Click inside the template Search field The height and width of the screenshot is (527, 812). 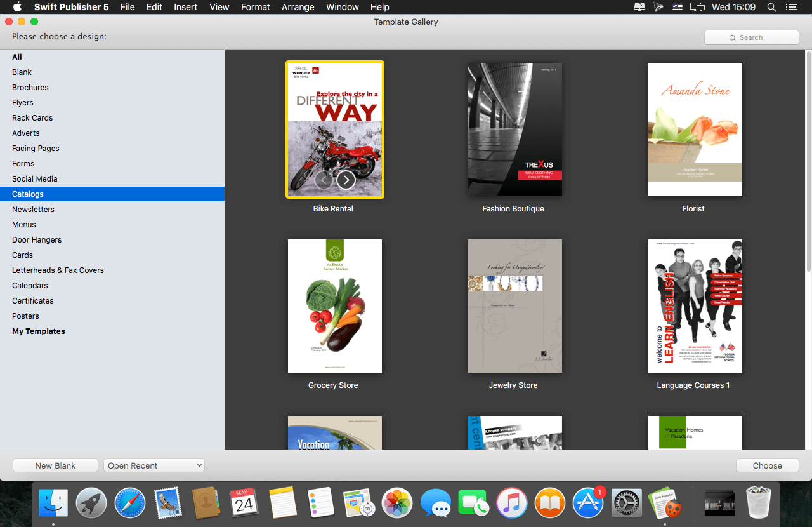[x=752, y=37]
